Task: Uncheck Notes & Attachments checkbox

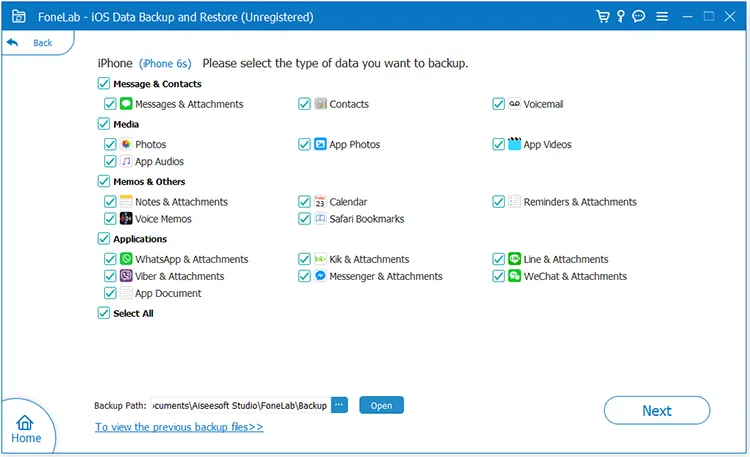Action: pyautogui.click(x=110, y=201)
